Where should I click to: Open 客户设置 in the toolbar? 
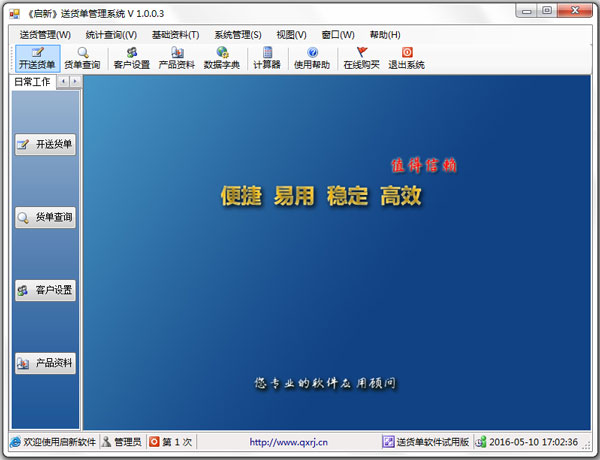point(131,58)
